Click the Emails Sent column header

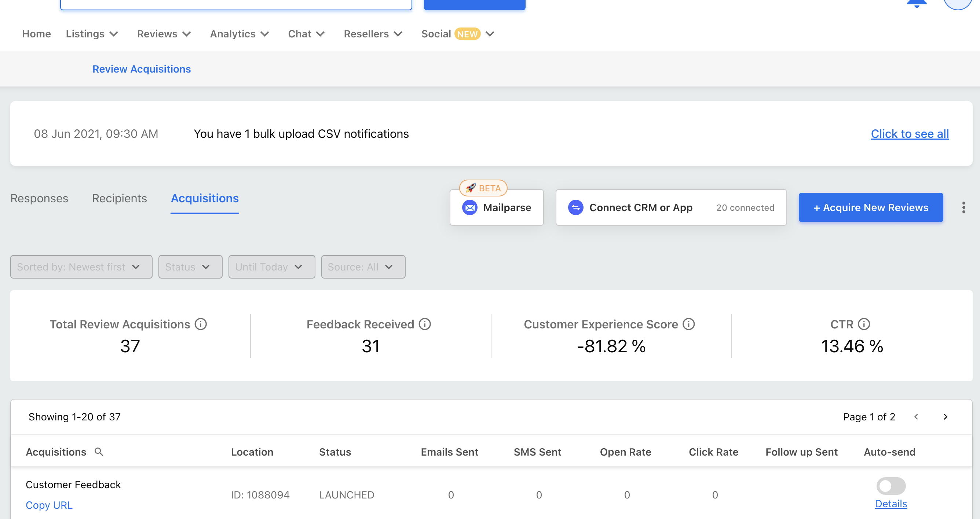tap(449, 452)
